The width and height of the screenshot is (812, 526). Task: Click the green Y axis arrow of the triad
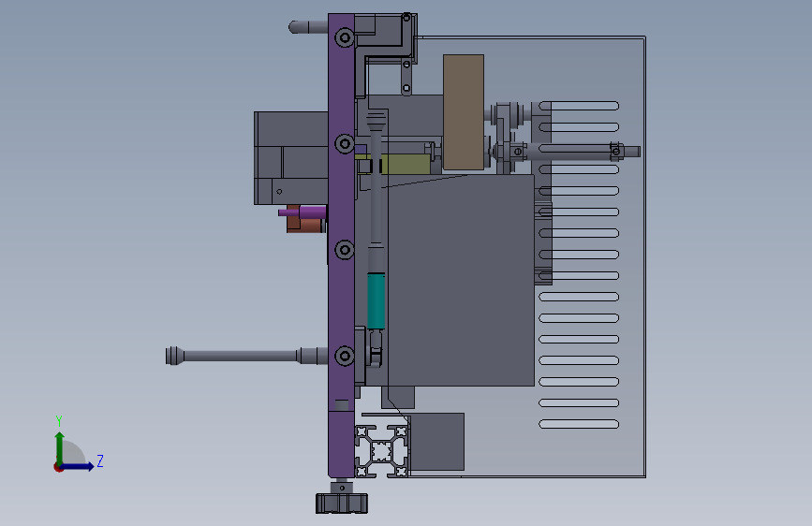[x=60, y=447]
